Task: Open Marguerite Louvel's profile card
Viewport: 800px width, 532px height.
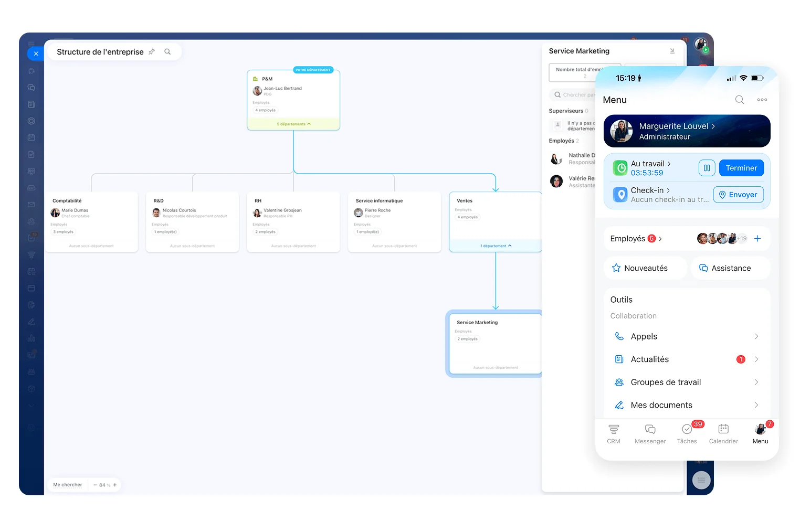Action: (687, 131)
